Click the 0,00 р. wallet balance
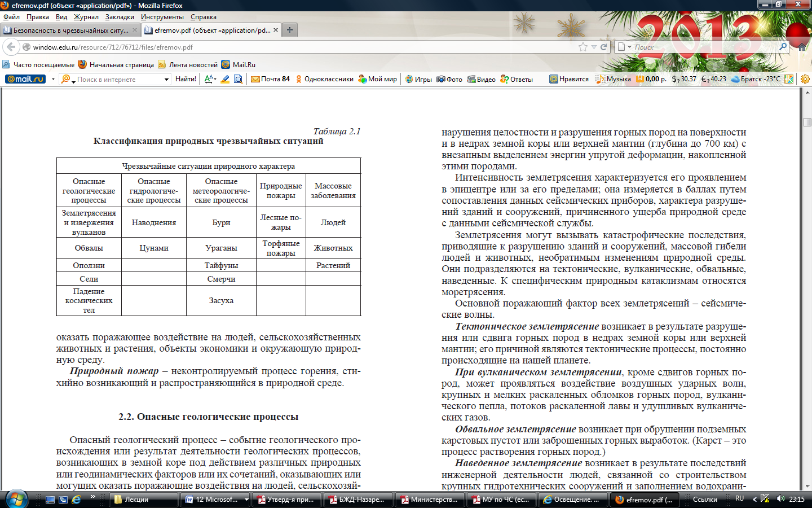The width and height of the screenshot is (812, 508). pos(652,79)
